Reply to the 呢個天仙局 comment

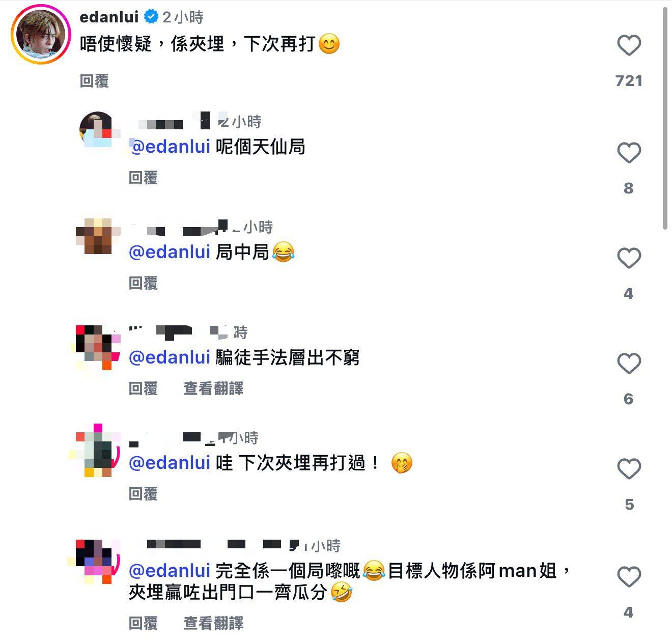coord(143,178)
